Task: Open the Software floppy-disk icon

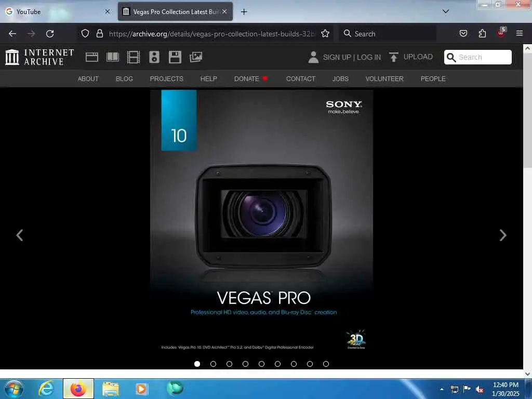Action: point(175,57)
